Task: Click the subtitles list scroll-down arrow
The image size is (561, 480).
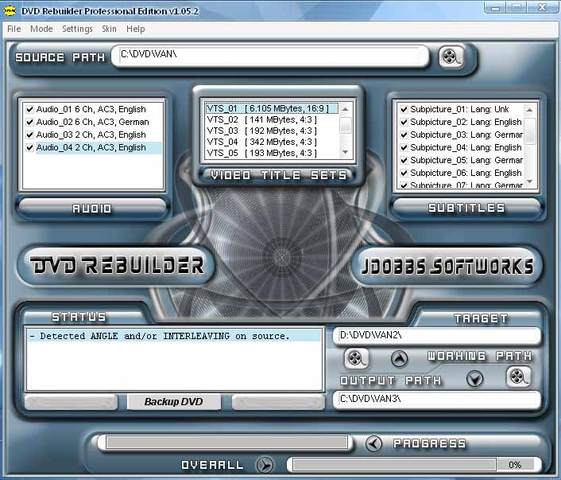Action: [530, 182]
